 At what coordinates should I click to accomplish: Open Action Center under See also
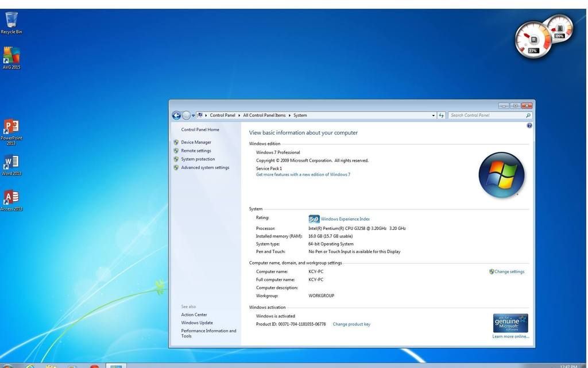click(x=194, y=315)
